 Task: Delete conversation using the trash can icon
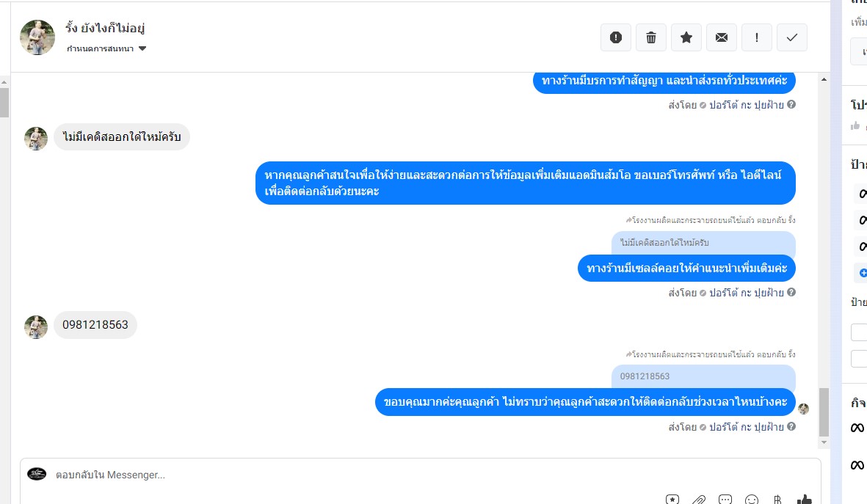click(651, 37)
